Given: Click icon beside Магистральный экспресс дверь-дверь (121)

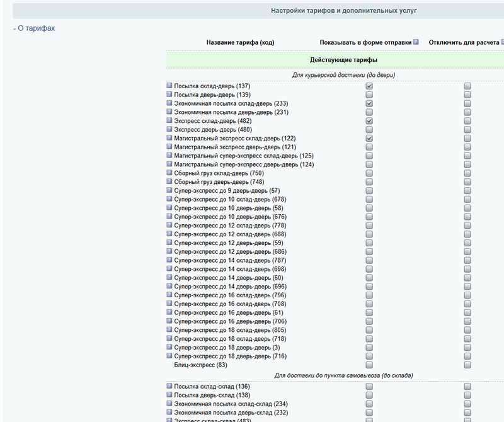Looking at the screenshot, I should pyautogui.click(x=169, y=147).
